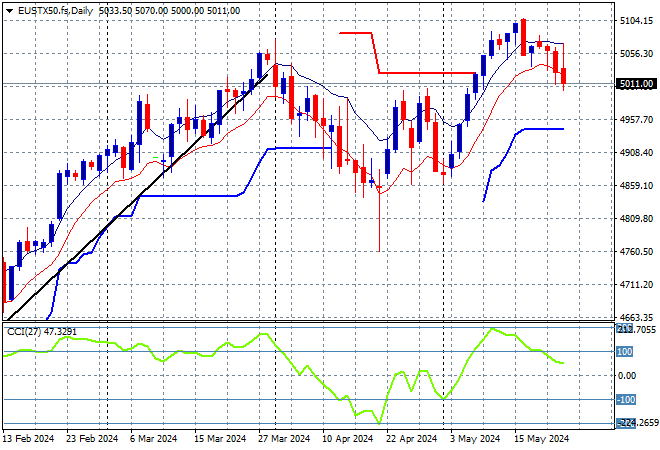
Task: Click the 5011.00 current price label
Action: (636, 84)
